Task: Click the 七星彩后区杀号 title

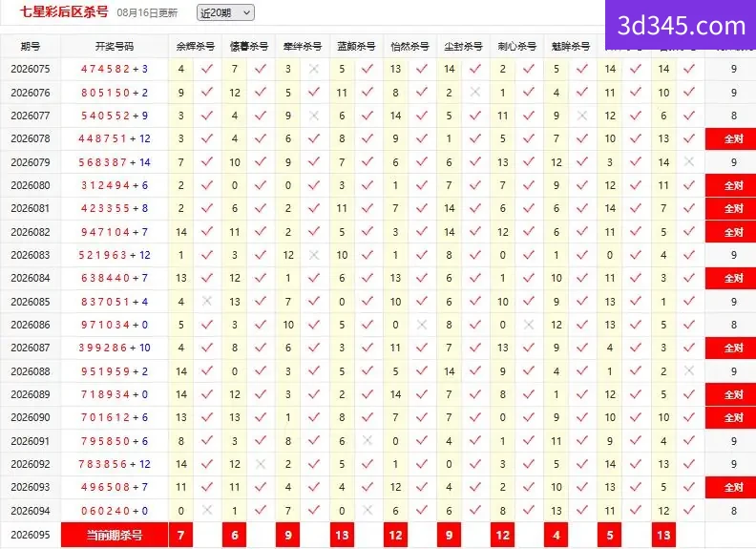Action: tap(64, 12)
